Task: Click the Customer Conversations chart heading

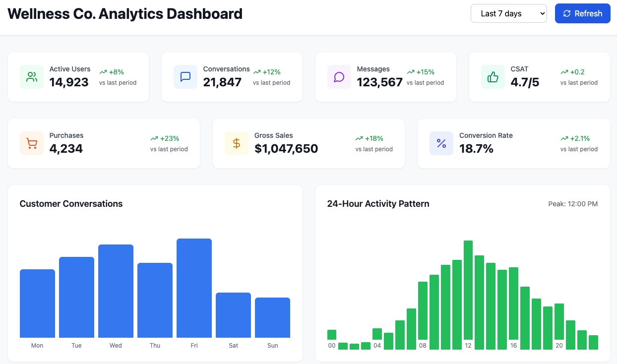Action: (71, 204)
